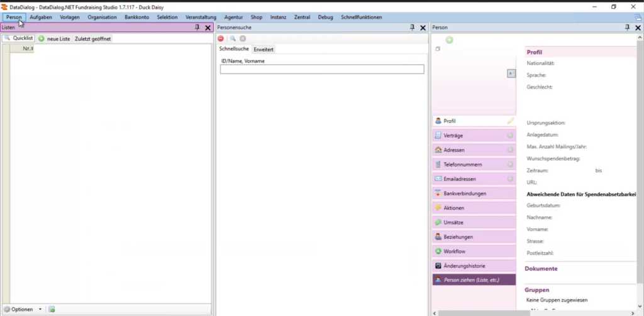Viewport: 644px width, 316px height.
Task: Click the add icon on Adressen row
Action: pyautogui.click(x=510, y=150)
